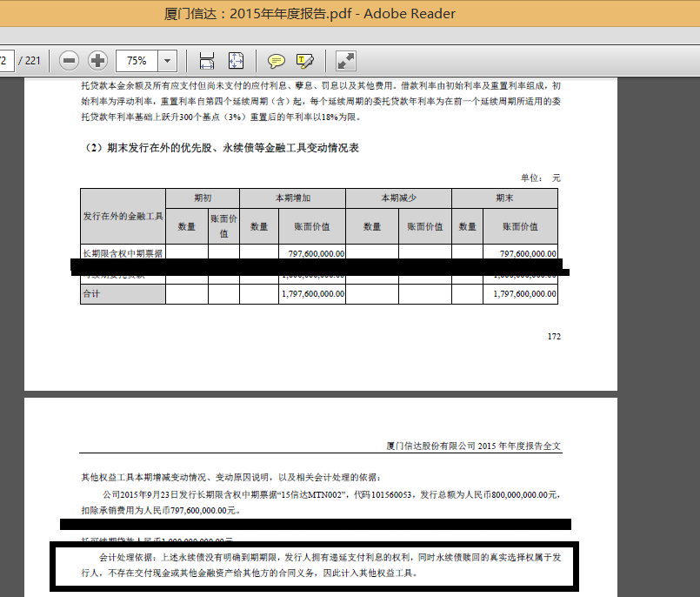Click page number 172 at page bottom
Viewport: 700px width, 597px height.
tap(554, 336)
